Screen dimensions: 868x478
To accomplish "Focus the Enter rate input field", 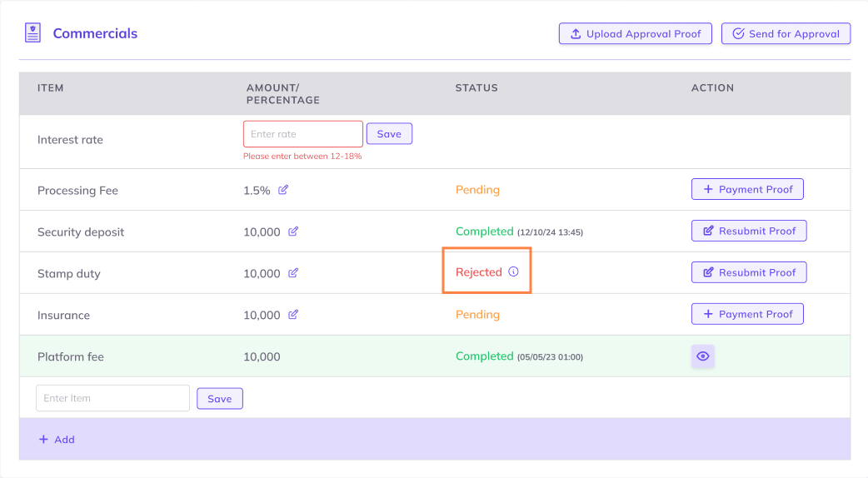I will pyautogui.click(x=302, y=134).
